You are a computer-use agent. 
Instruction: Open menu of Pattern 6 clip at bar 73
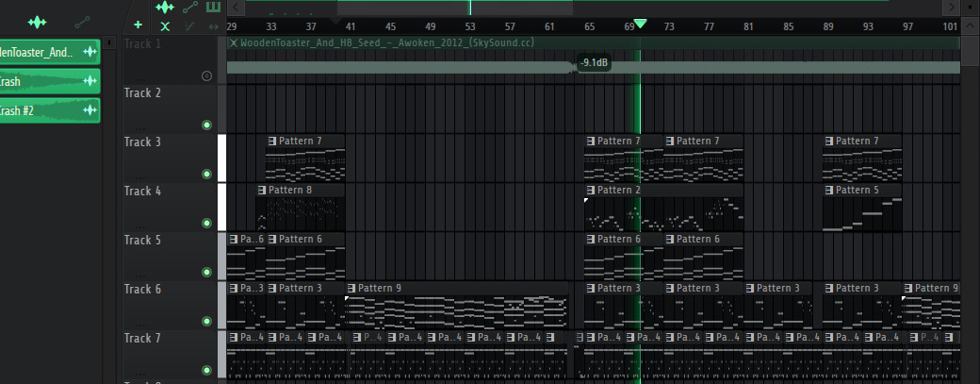(x=669, y=240)
